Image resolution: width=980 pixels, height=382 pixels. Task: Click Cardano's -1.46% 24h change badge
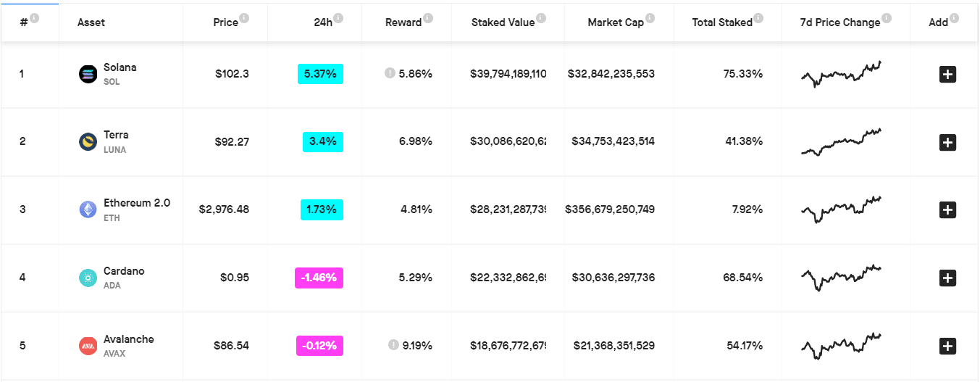pyautogui.click(x=319, y=278)
